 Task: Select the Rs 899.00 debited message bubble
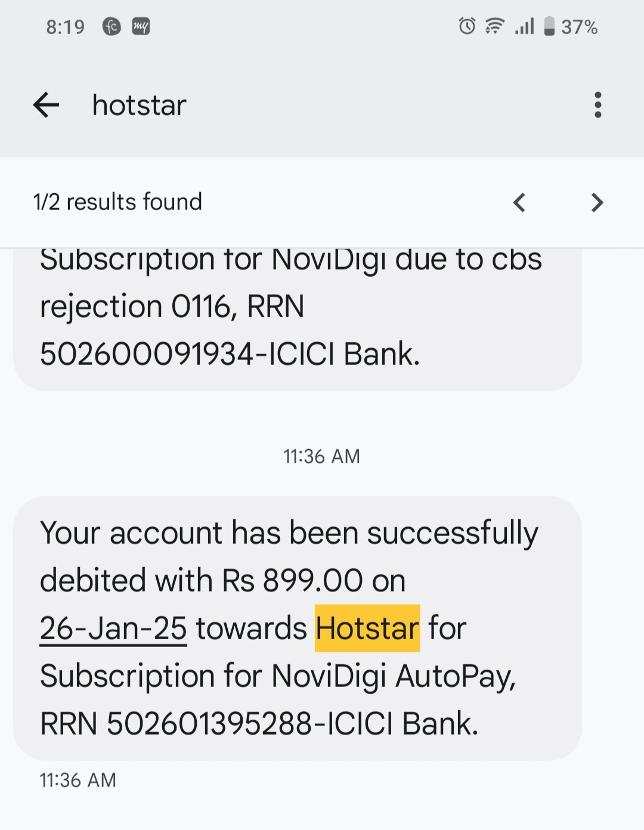[x=297, y=628]
